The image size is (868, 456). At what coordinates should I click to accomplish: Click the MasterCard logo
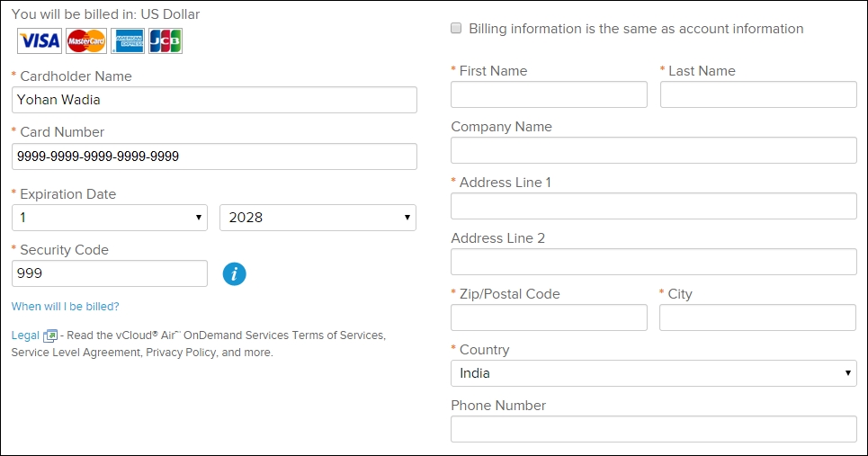pyautogui.click(x=85, y=40)
